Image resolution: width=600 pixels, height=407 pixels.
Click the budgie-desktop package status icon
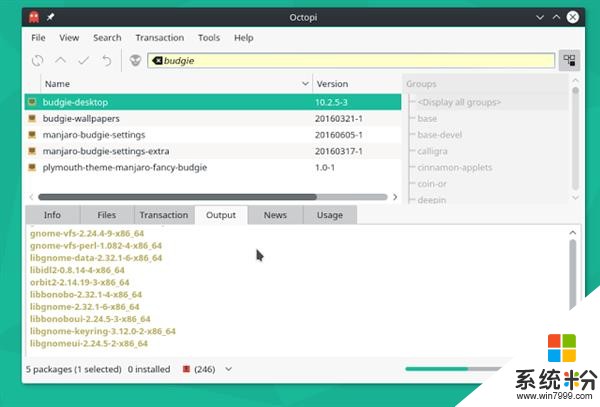32,102
